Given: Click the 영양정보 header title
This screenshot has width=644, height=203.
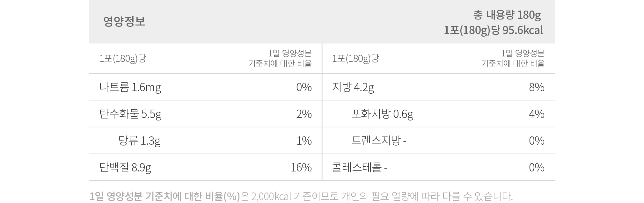Looking at the screenshot, I should [124, 21].
